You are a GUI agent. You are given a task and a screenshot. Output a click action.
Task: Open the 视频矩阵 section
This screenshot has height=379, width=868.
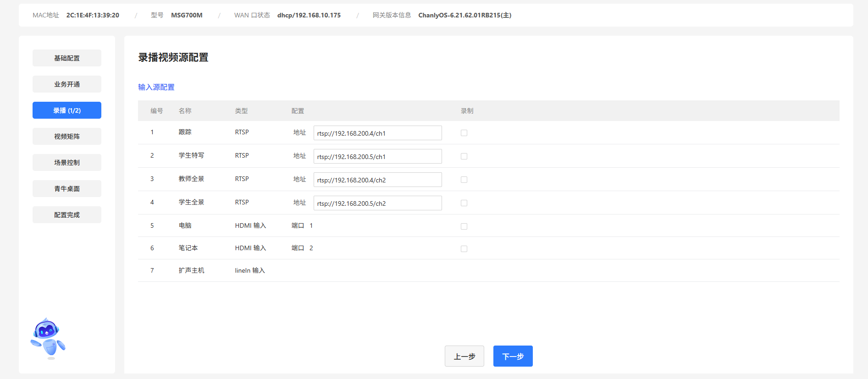point(67,137)
